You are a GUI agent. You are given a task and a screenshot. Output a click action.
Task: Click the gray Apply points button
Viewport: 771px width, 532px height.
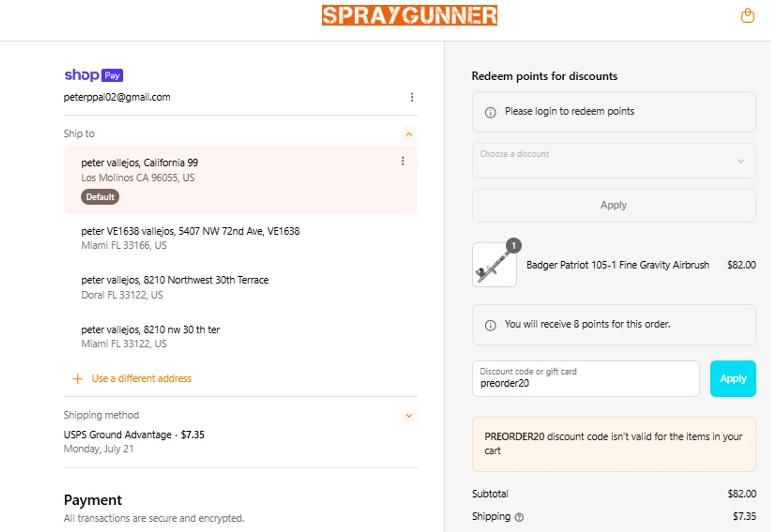coord(614,205)
